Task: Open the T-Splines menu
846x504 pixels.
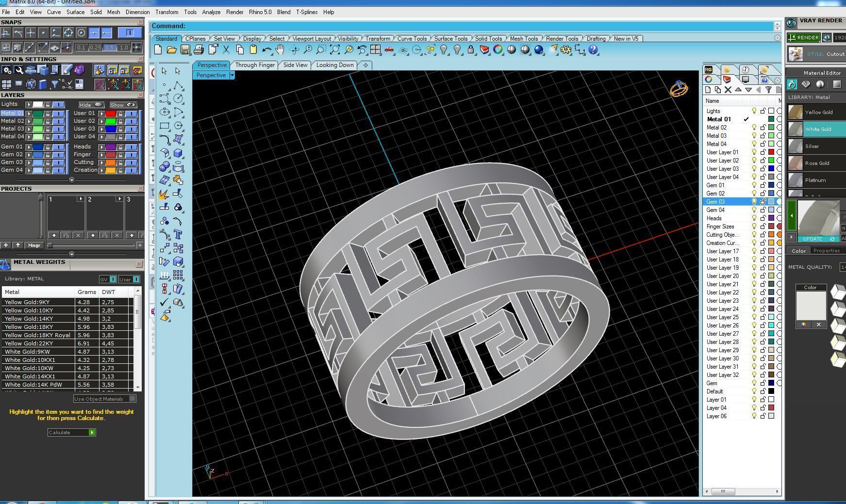Action: click(307, 12)
